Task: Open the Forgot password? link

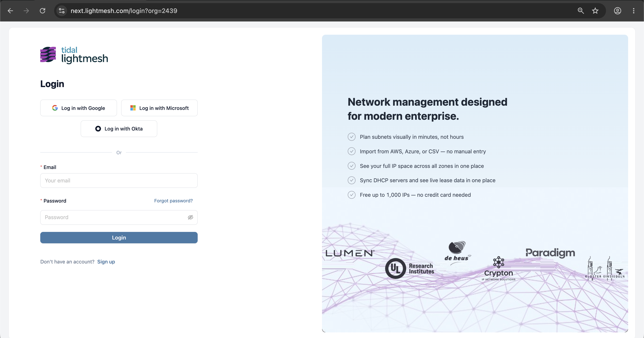Action: (x=174, y=201)
